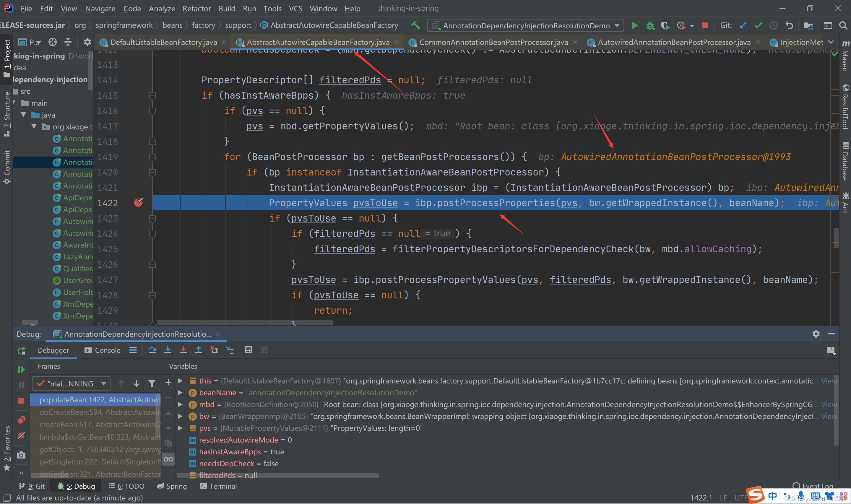Click the Git update project arrow
Image resolution: width=851 pixels, height=504 pixels.
(x=743, y=25)
